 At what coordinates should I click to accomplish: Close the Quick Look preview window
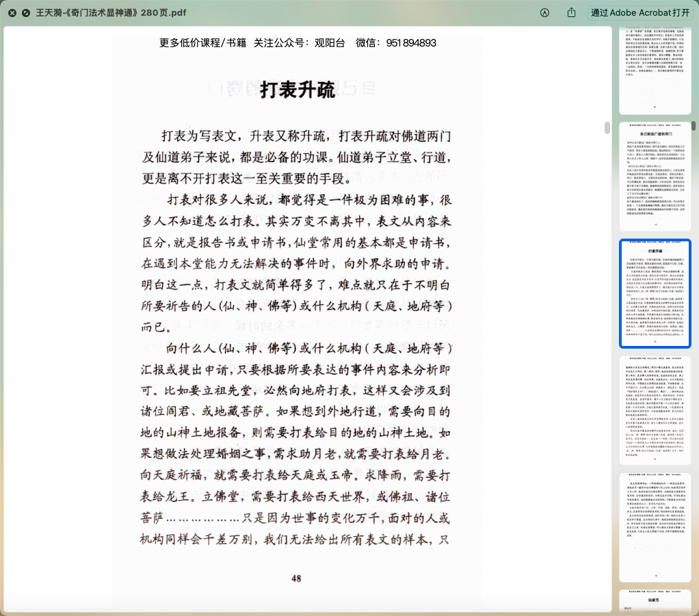[x=12, y=13]
